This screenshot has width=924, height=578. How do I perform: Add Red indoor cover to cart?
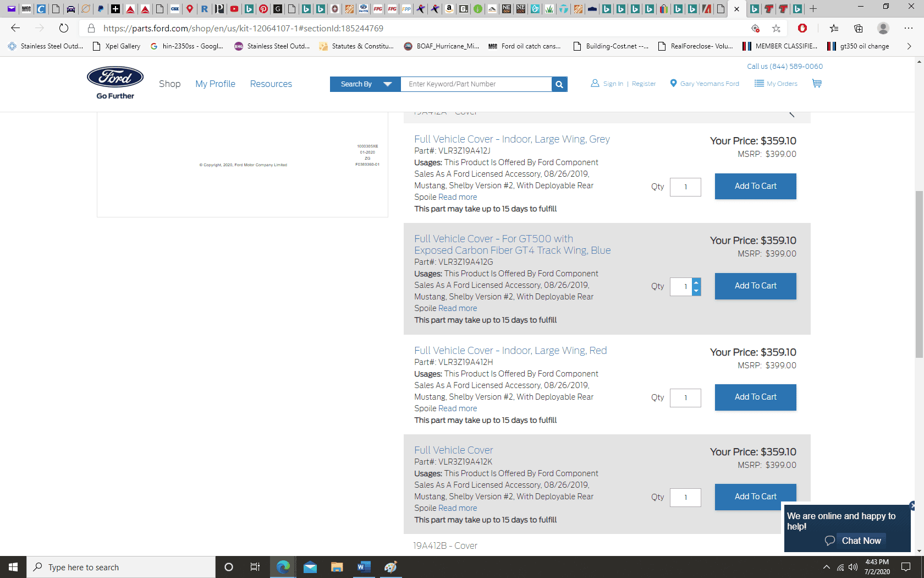(755, 397)
